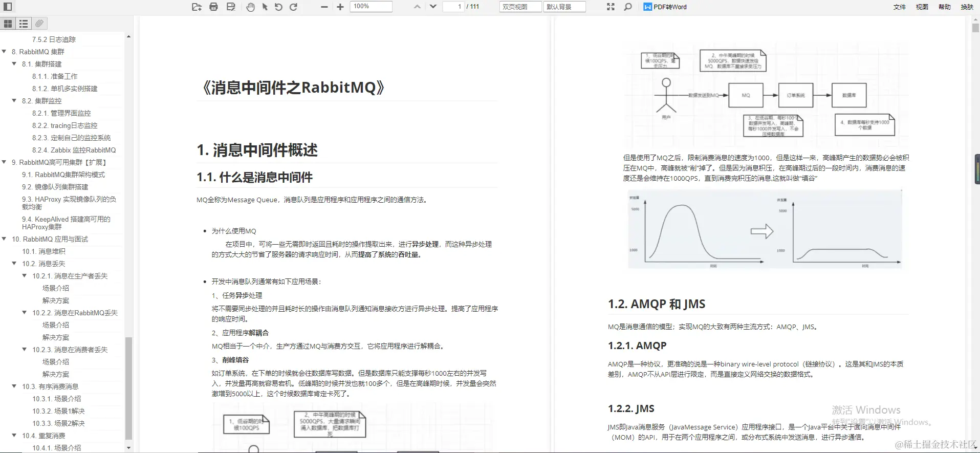Select the arrow selection tool
The height and width of the screenshot is (453, 980).
265,7
